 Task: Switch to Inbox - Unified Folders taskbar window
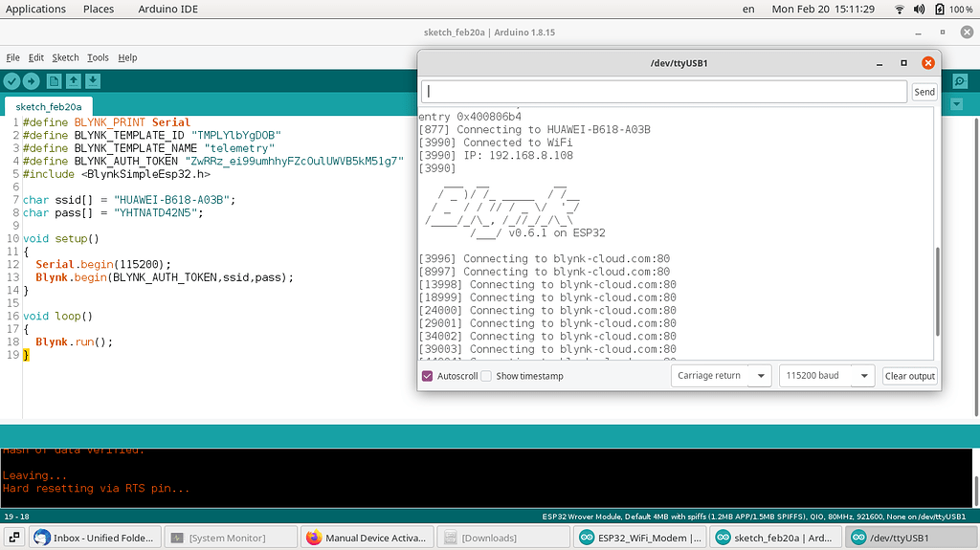[x=95, y=538]
